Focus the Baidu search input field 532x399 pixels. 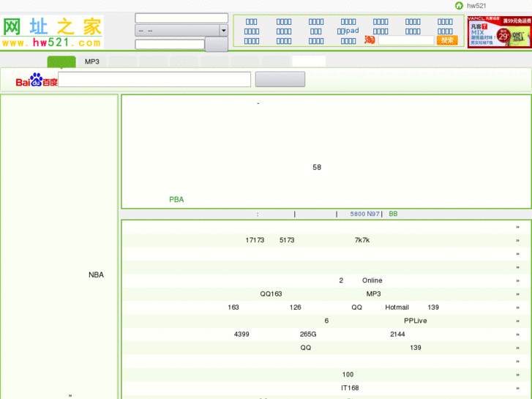[x=154, y=80]
